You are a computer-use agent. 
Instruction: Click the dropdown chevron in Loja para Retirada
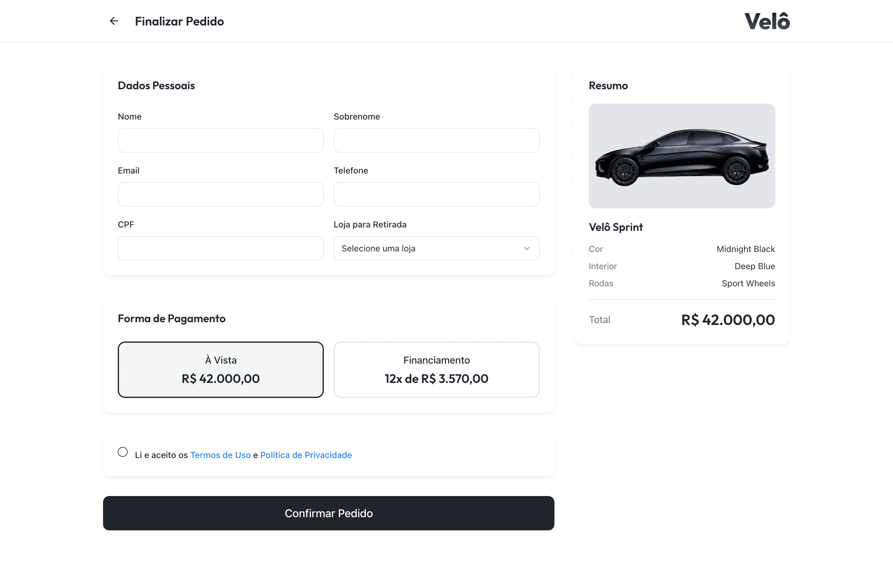point(527,248)
